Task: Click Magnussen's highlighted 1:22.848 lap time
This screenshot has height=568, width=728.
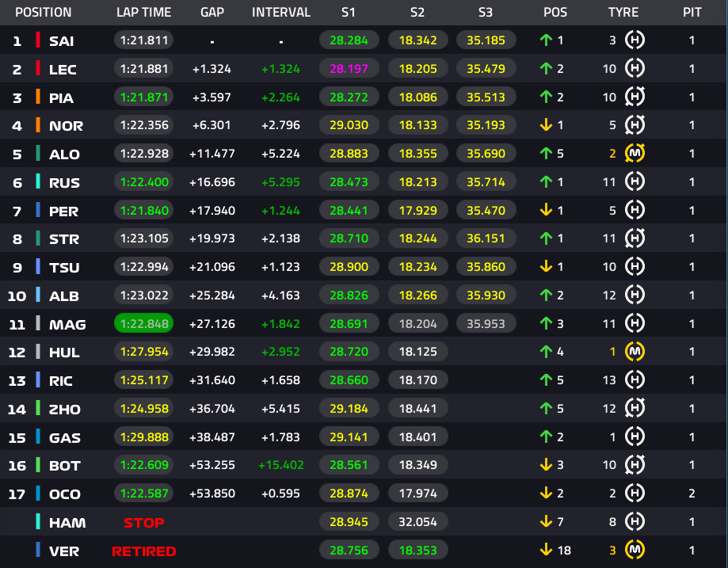Action: point(144,324)
